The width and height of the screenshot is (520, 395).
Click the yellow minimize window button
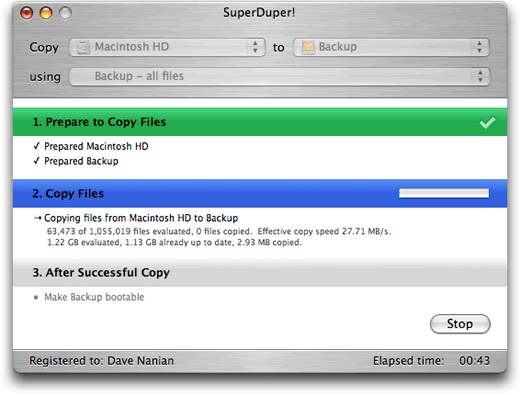[46, 13]
